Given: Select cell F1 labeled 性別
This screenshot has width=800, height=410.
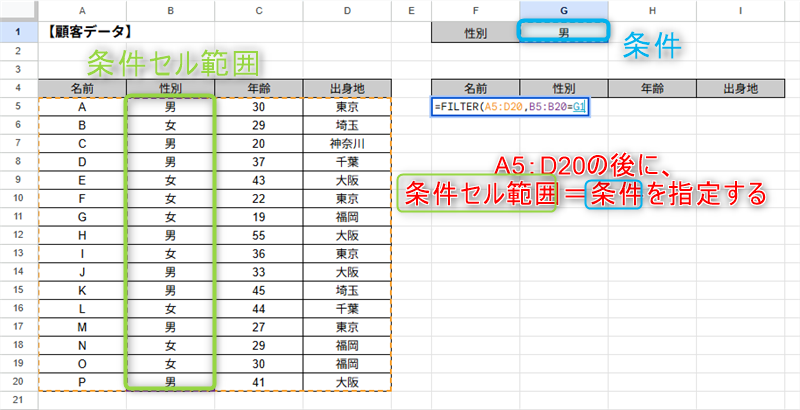Looking at the screenshot, I should point(476,31).
